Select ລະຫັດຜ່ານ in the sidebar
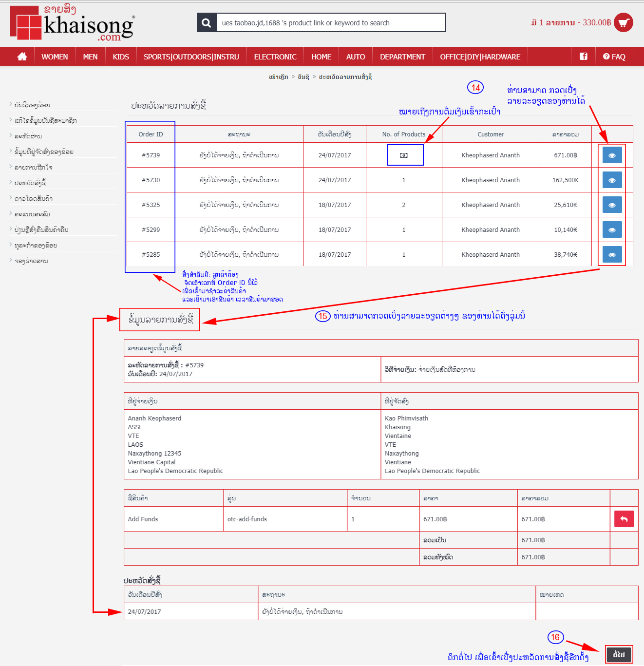Viewport: 644px width, 666px height. tap(28, 136)
